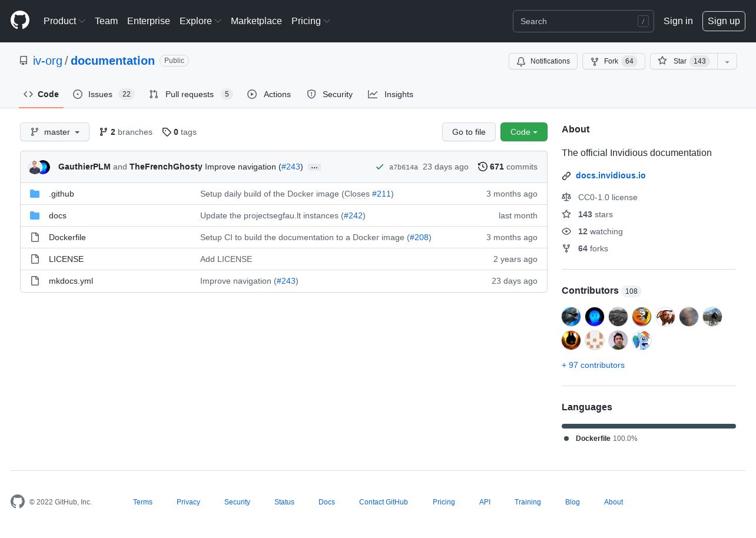Expand commit message ellipsis button
This screenshot has height=538, width=756.
[x=314, y=167]
